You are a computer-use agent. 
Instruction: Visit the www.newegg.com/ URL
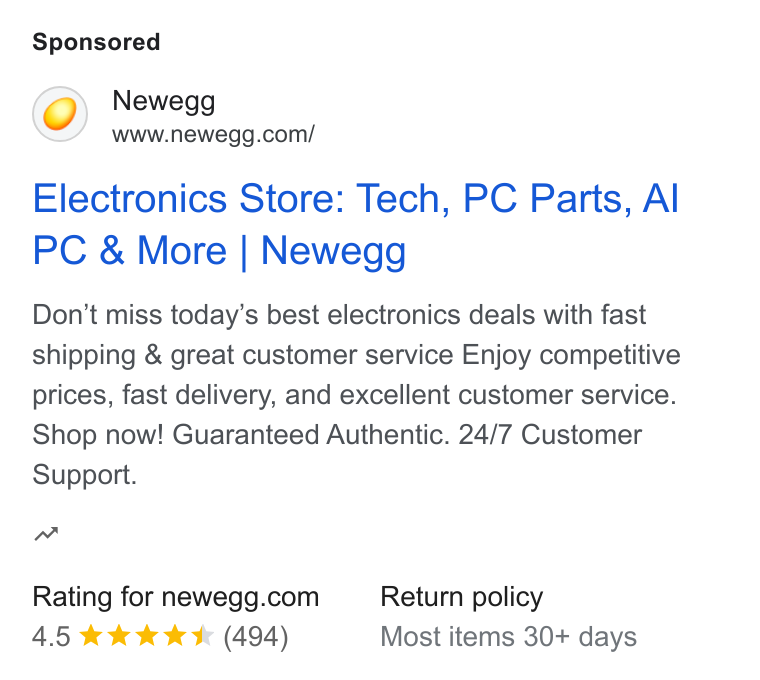point(214,134)
